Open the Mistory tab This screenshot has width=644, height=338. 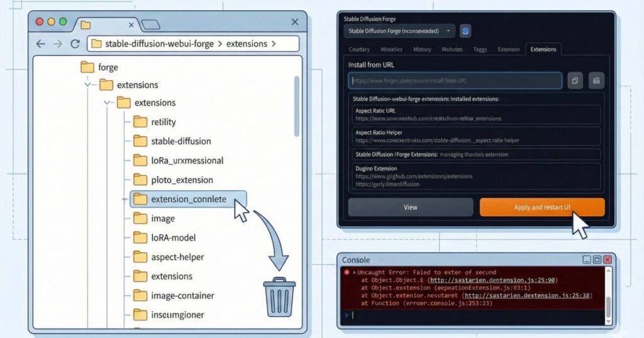[x=422, y=49]
